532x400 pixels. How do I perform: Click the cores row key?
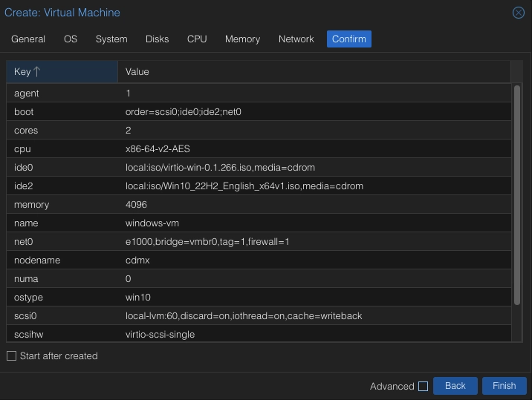click(26, 131)
